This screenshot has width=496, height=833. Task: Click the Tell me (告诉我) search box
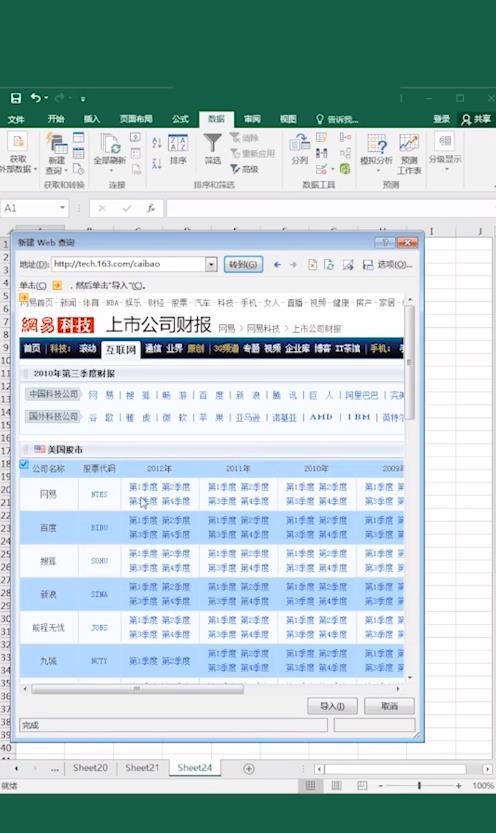click(x=337, y=119)
